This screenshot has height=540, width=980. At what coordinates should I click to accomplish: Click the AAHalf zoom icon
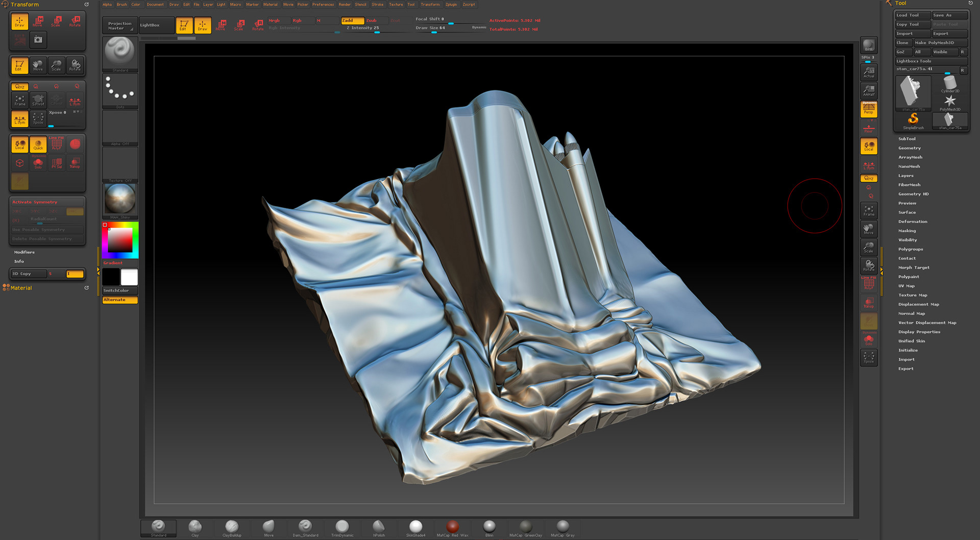[x=869, y=90]
